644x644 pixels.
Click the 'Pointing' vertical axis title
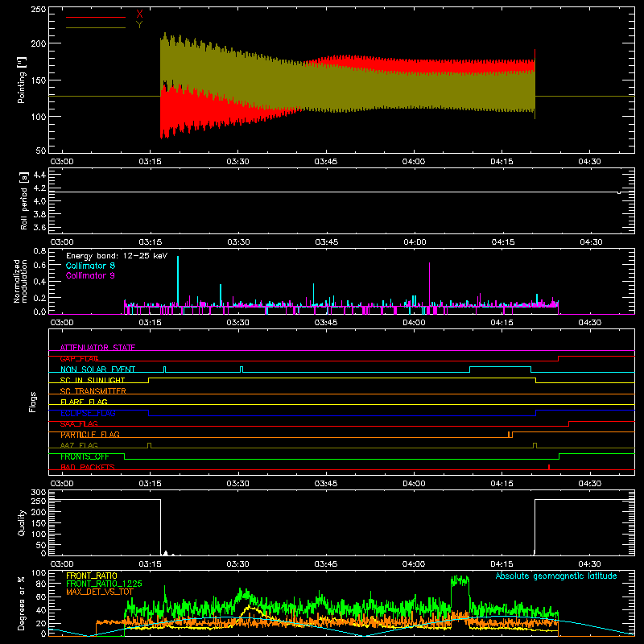22,80
